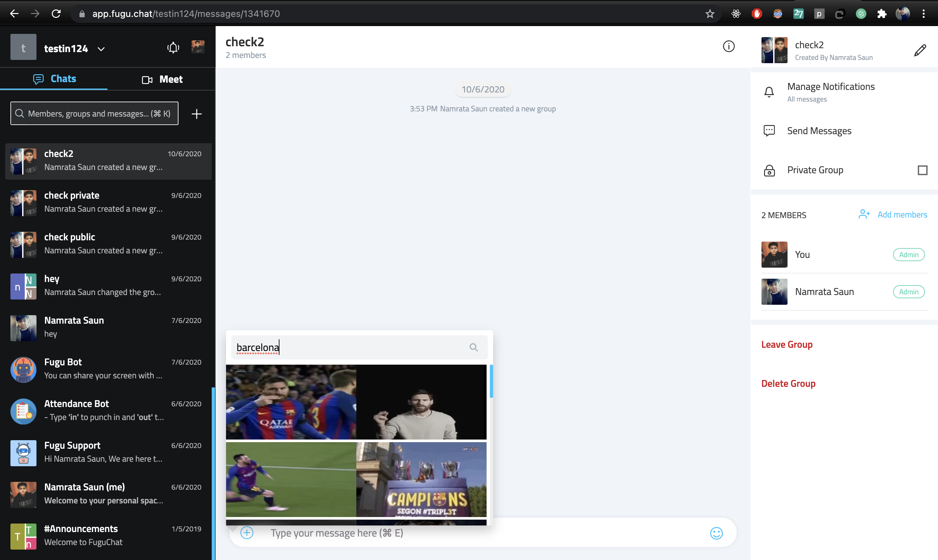Viewport: 938px width, 560px height.
Task: Click the plus icon to create new chat
Action: [x=196, y=114]
